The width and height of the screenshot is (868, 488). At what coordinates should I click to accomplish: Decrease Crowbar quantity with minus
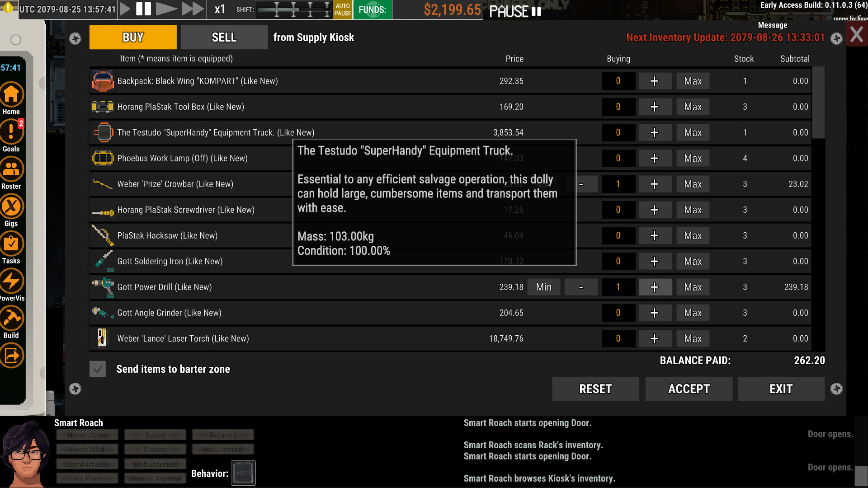point(581,184)
